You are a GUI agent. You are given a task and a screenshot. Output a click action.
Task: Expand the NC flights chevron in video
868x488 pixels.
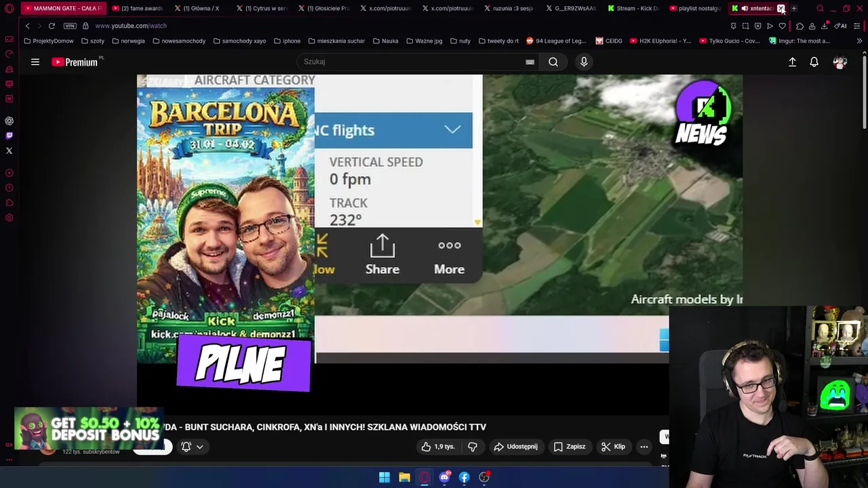click(452, 129)
